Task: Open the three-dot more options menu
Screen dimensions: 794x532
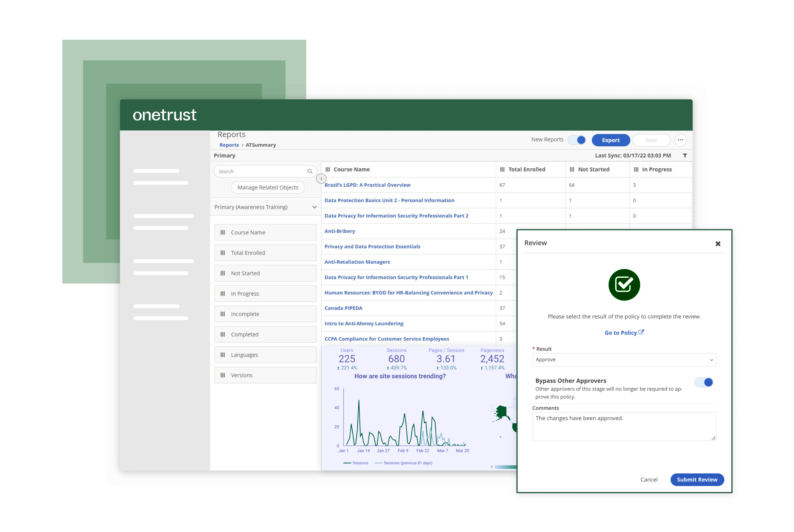Action: tap(680, 140)
